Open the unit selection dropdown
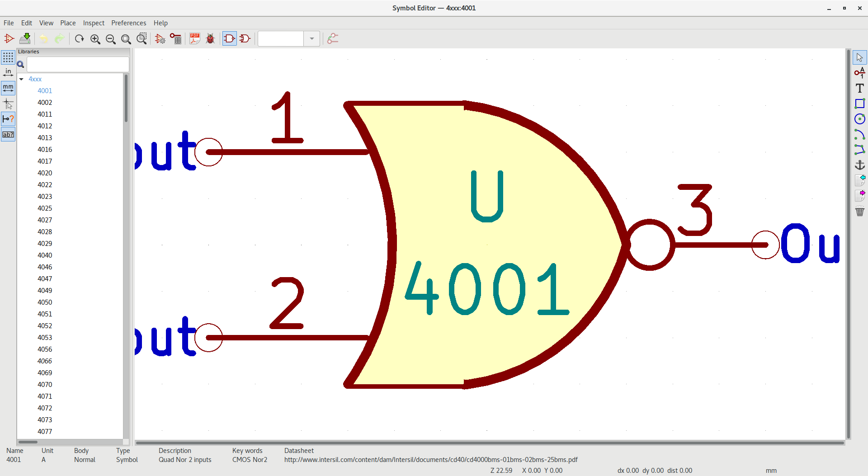The width and height of the screenshot is (868, 476). pyautogui.click(x=311, y=39)
